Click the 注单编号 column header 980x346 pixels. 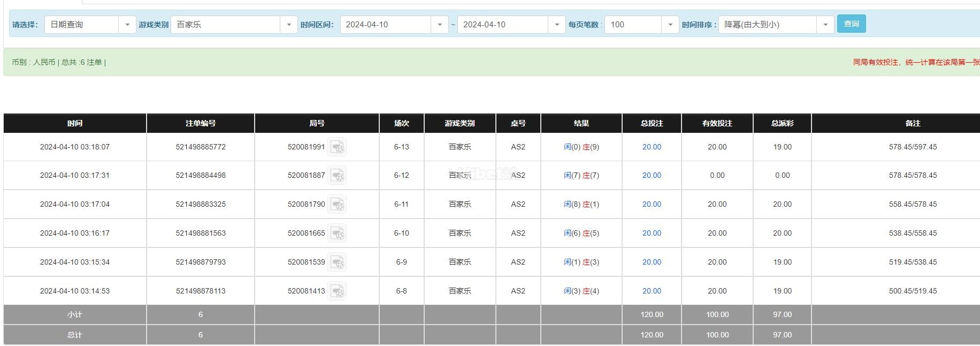click(x=201, y=123)
